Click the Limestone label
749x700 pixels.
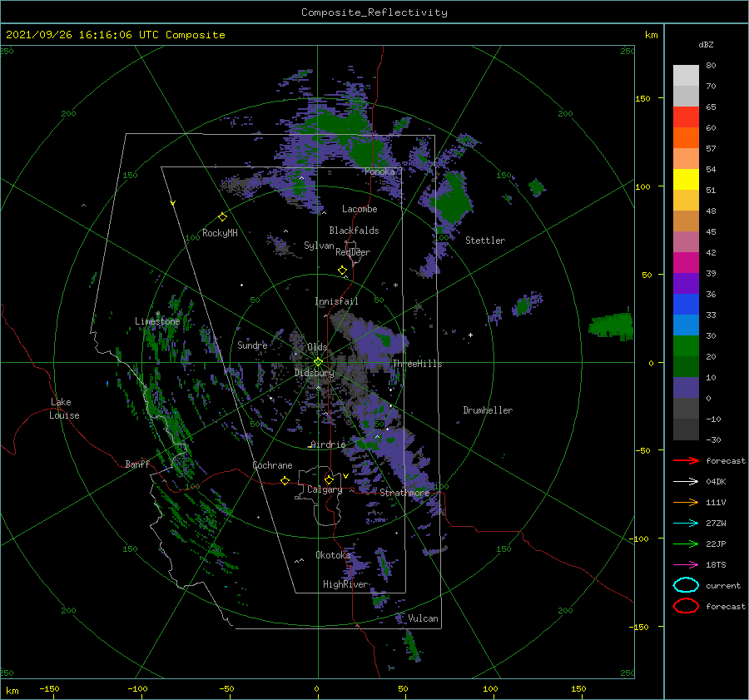[157, 321]
